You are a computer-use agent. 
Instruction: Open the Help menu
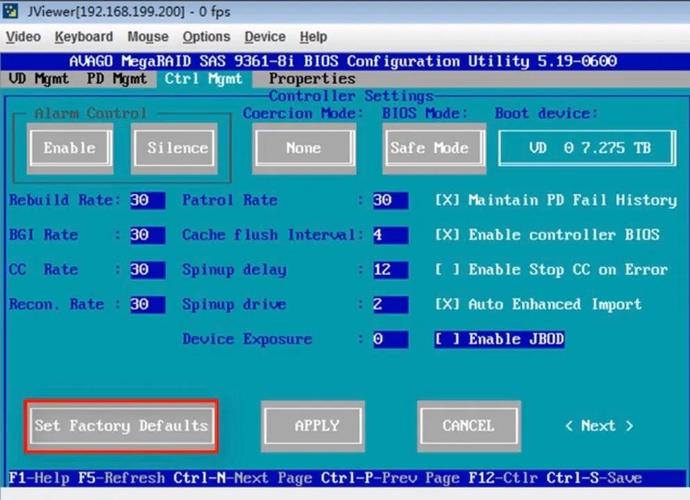[313, 37]
